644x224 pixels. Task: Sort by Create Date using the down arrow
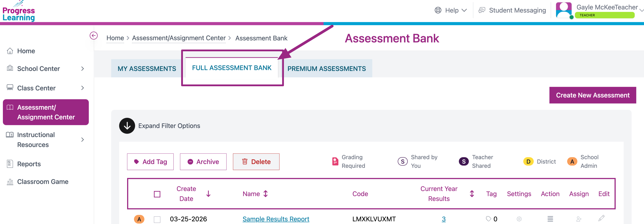(x=208, y=194)
